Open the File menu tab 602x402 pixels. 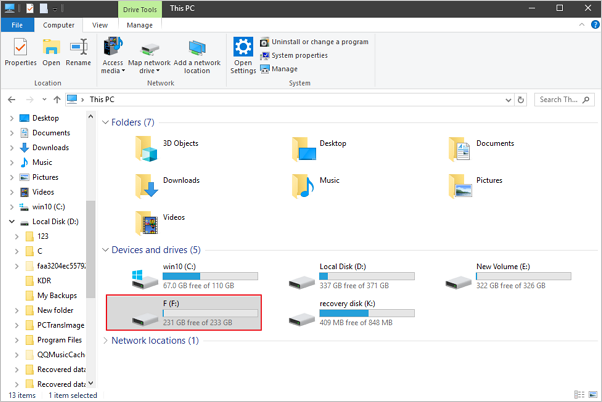tap(17, 25)
